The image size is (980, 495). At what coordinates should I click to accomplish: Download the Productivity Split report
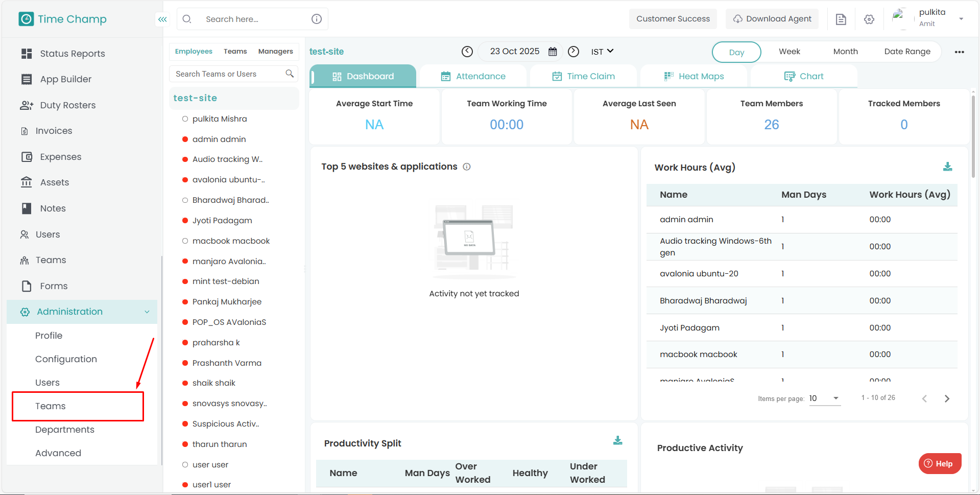[617, 440]
